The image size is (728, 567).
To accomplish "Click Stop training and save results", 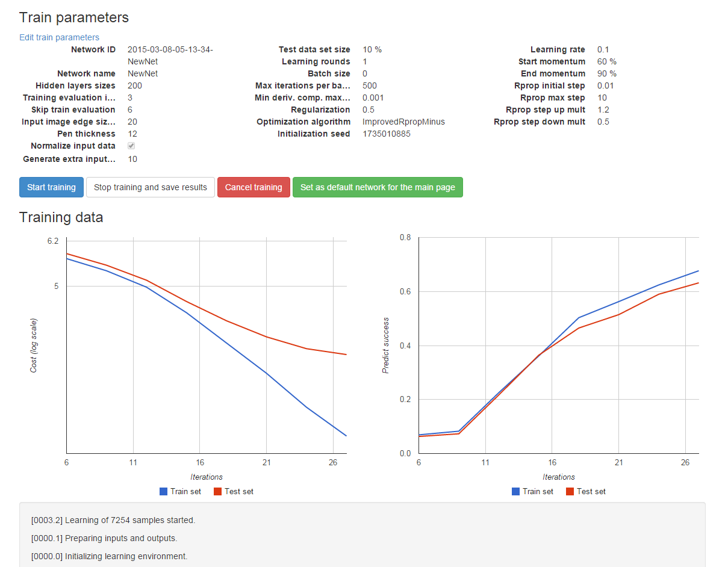I will pos(151,187).
